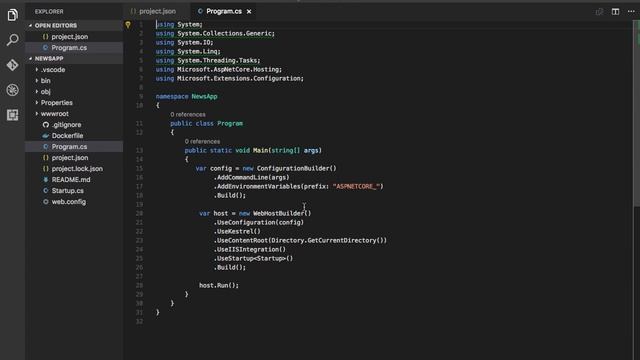Click the "namespace NewsApp" line
The width and height of the screenshot is (640, 360).
click(187, 96)
